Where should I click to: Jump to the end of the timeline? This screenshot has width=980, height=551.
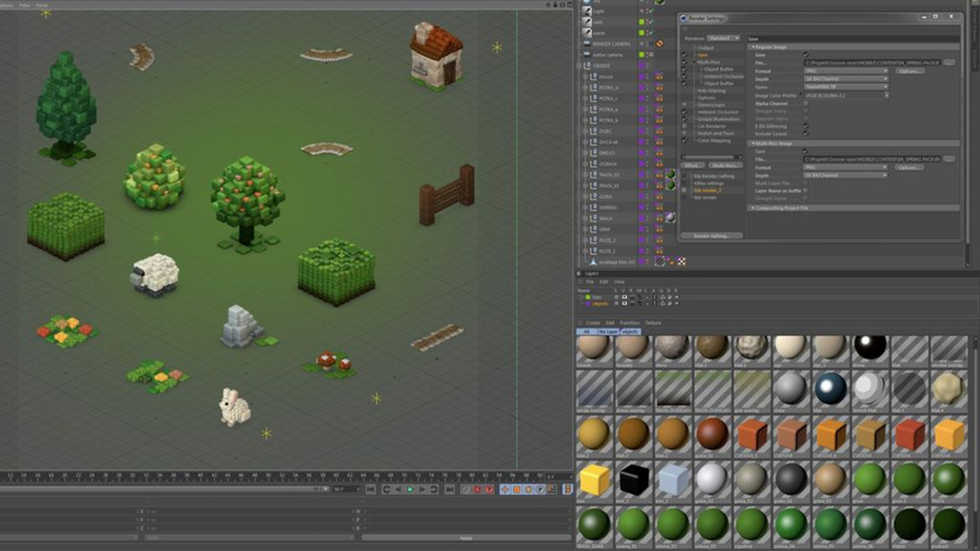[449, 490]
